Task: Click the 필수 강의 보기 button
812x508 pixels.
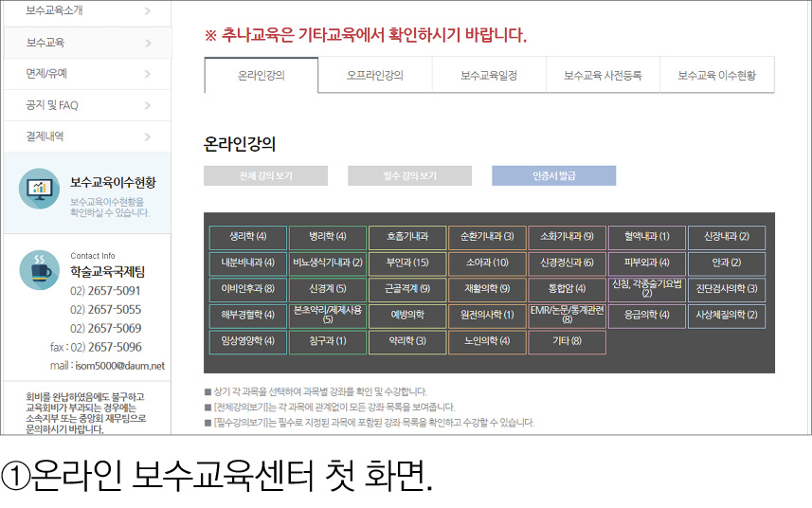Action: (x=409, y=175)
